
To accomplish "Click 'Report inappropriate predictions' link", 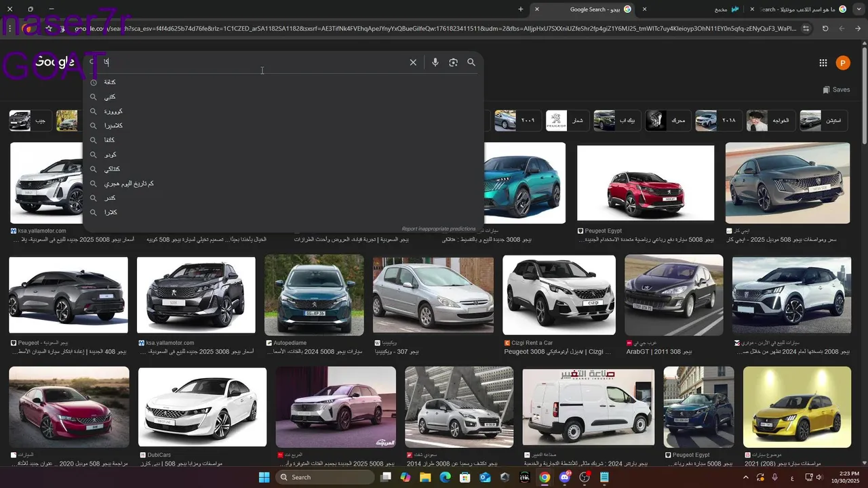I will [438, 229].
